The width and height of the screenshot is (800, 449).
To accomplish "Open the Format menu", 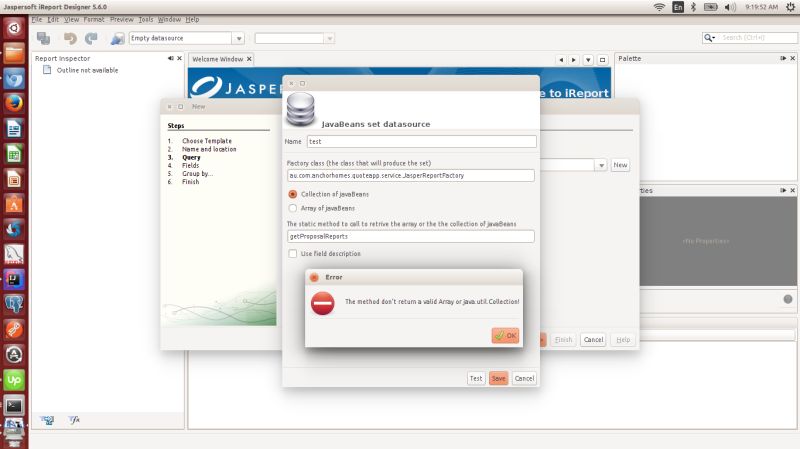I will [x=94, y=19].
